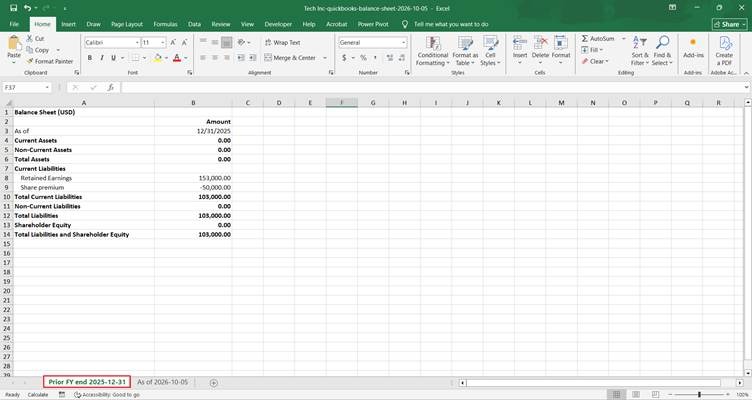
Task: Click the Undo arrow icon
Action: click(27, 8)
